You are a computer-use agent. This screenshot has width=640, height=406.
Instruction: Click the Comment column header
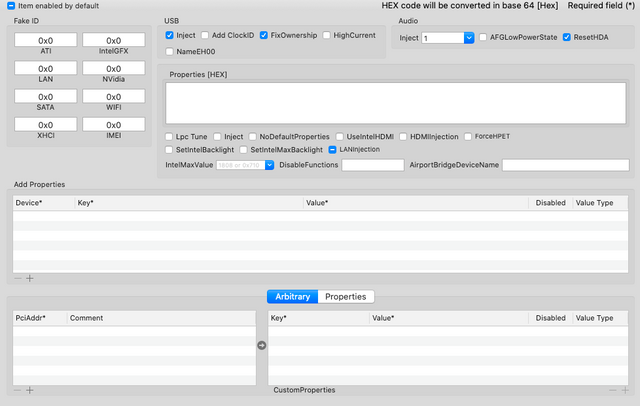(x=162, y=318)
